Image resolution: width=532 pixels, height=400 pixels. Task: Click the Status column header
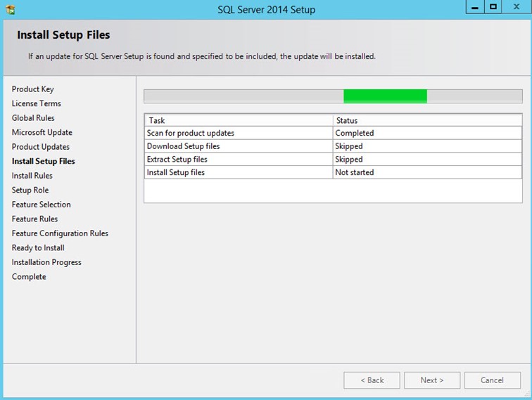426,120
